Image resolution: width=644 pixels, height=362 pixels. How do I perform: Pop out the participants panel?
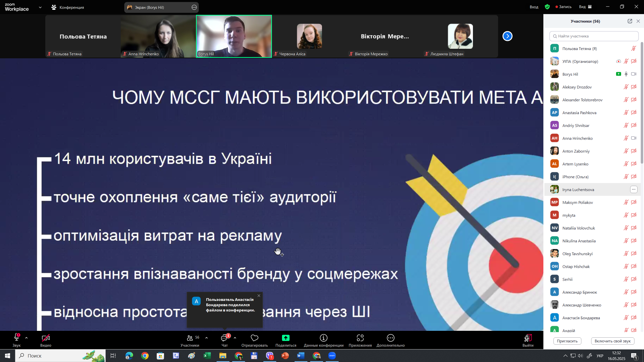[x=630, y=21]
